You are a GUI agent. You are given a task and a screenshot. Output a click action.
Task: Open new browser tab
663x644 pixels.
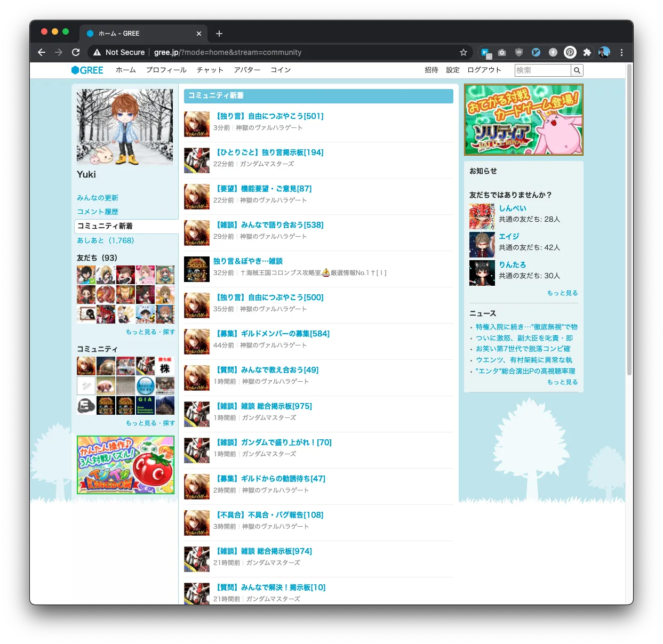pyautogui.click(x=219, y=34)
